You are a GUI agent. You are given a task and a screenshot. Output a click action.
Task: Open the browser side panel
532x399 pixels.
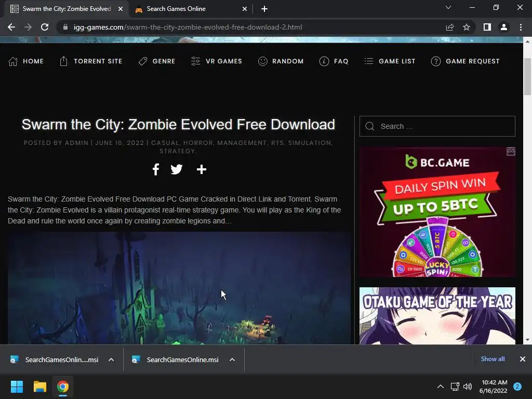point(487,27)
